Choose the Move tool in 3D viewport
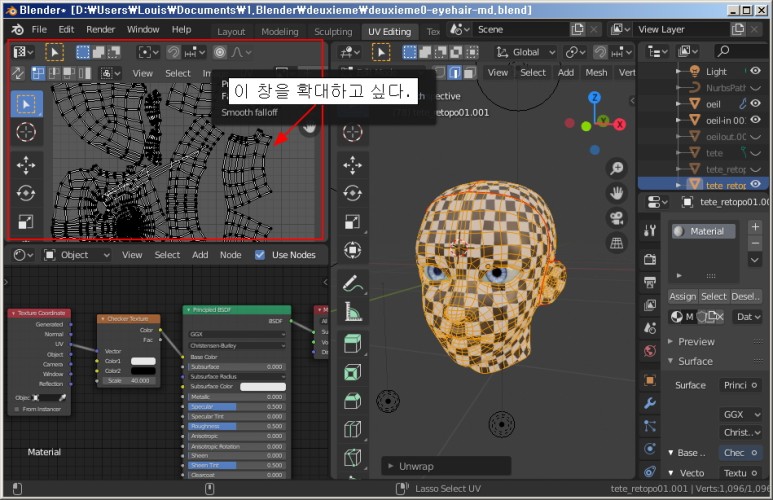Screen dimensions: 773x500 click(352, 165)
